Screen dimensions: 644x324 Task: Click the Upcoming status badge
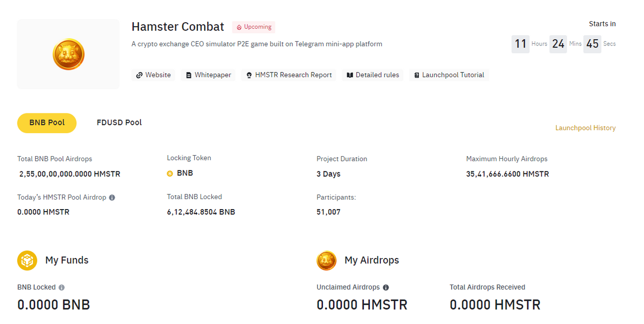pos(254,27)
